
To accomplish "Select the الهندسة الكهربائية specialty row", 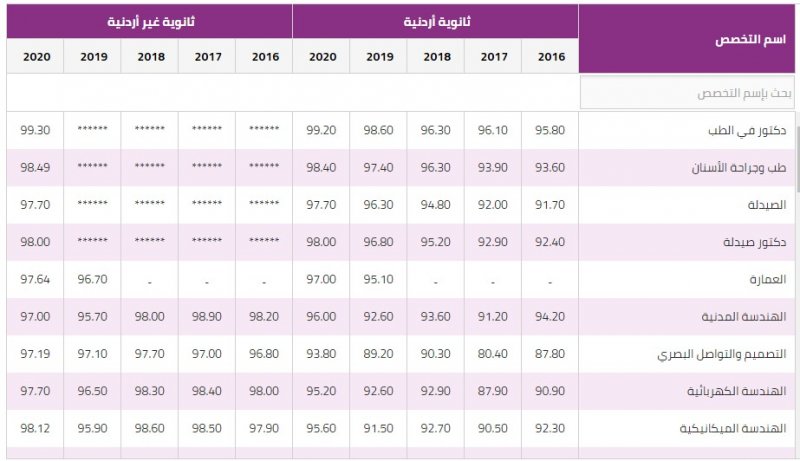I will 401,391.
